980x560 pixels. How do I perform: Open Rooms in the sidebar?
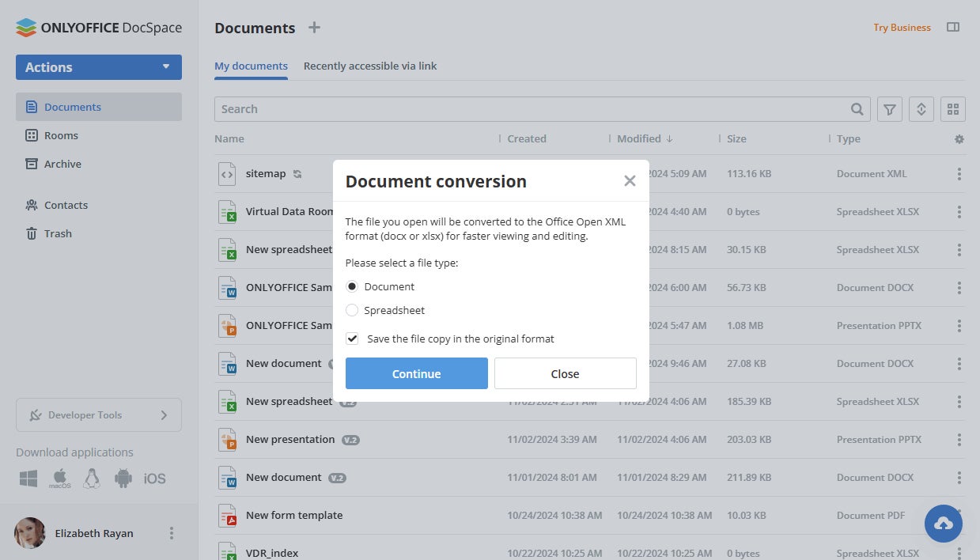click(61, 135)
